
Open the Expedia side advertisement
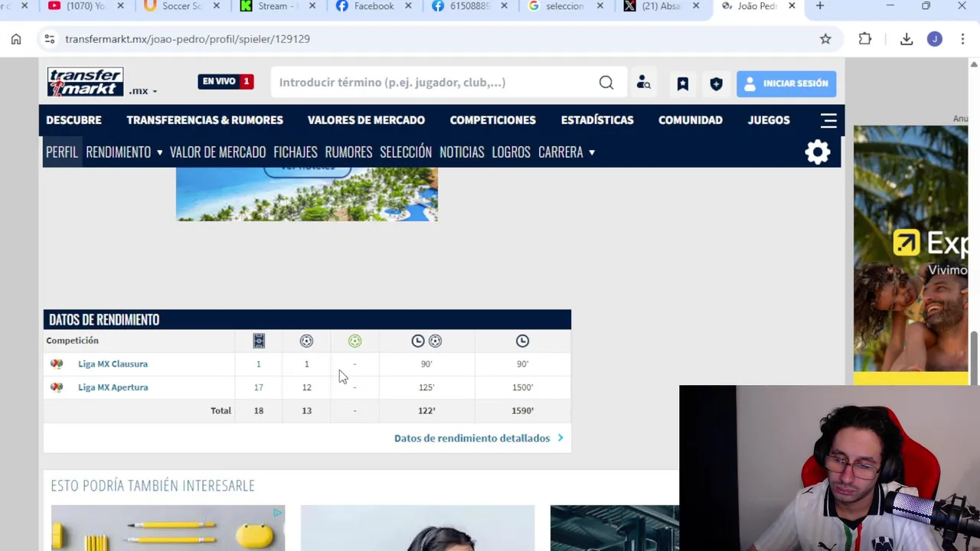pos(911,256)
